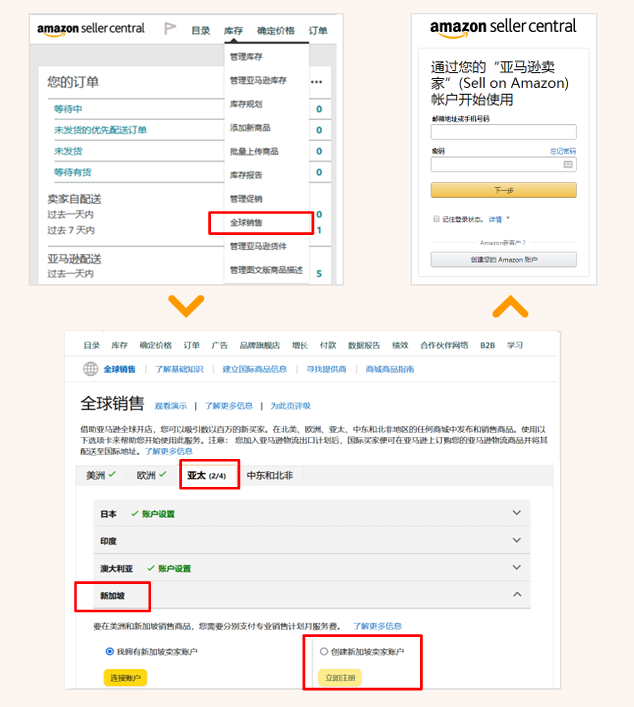Click the 忘记密码 link
Image resolution: width=634 pixels, height=707 pixels.
click(563, 151)
